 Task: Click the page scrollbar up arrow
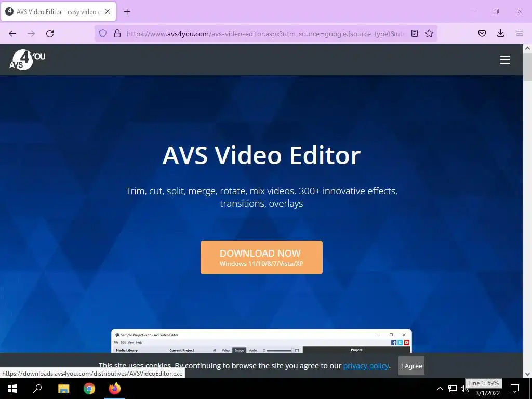(528, 48)
